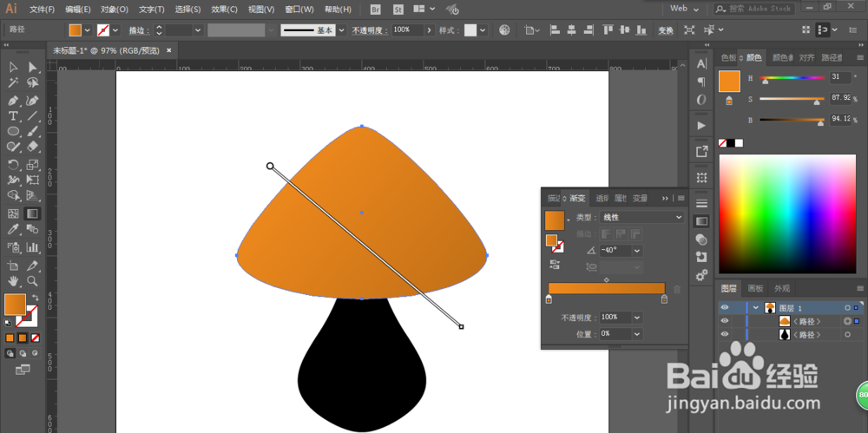Select the Gradient tool in the toolbar
Viewport: 868px width, 433px height.
32,213
